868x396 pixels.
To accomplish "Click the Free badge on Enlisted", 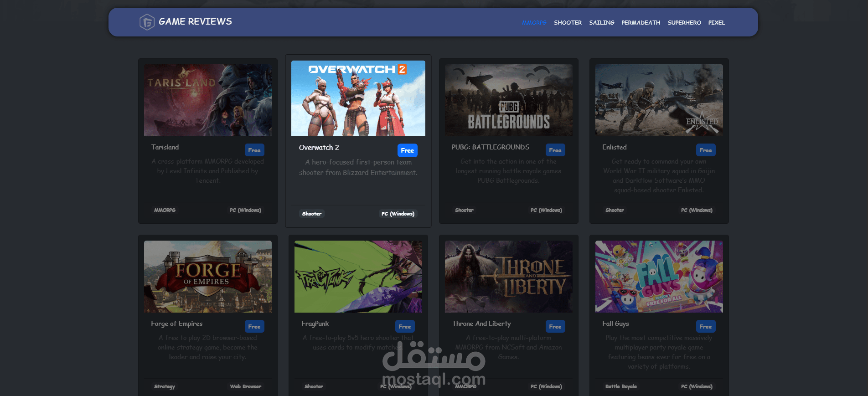I will tap(706, 150).
